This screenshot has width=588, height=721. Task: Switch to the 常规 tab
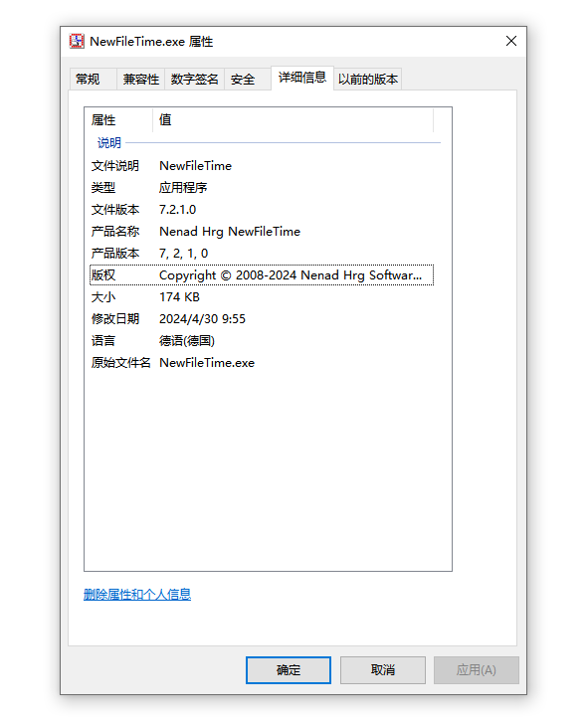[x=93, y=80]
